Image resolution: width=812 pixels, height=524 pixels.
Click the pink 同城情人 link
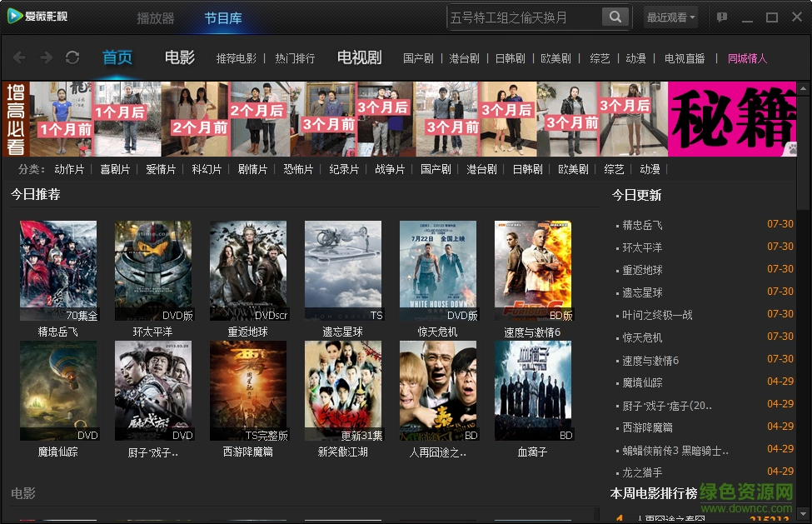(747, 58)
